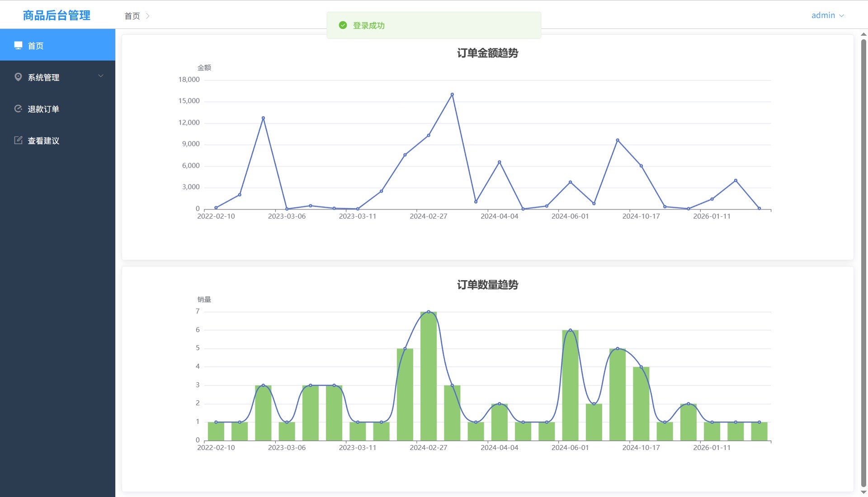Click the location pin icon for 系统管理
868x497 pixels.
point(18,77)
